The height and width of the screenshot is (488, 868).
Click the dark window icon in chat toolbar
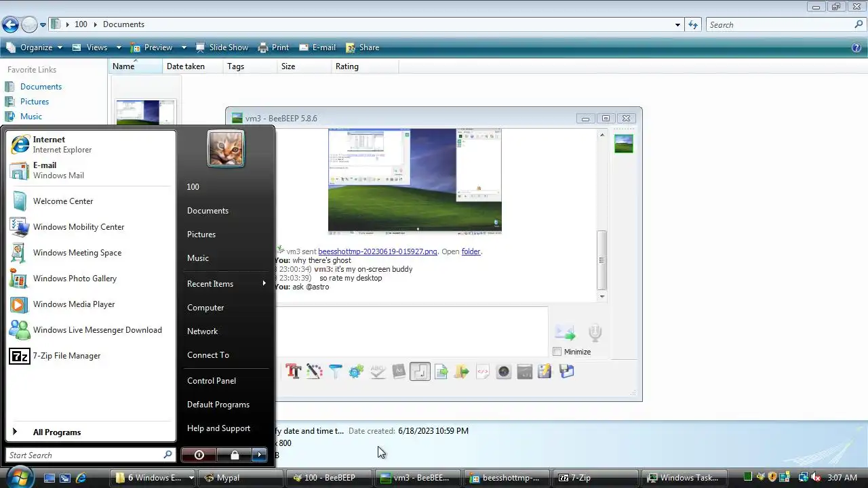(524, 371)
